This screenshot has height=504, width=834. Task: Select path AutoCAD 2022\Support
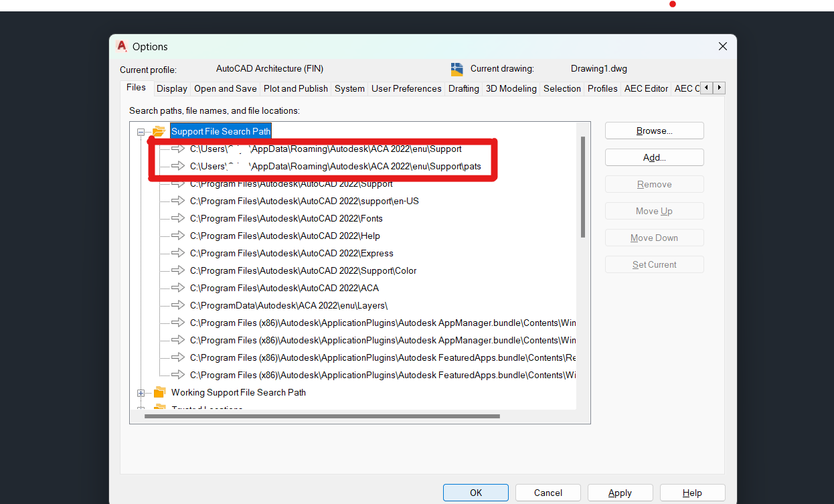[291, 184]
